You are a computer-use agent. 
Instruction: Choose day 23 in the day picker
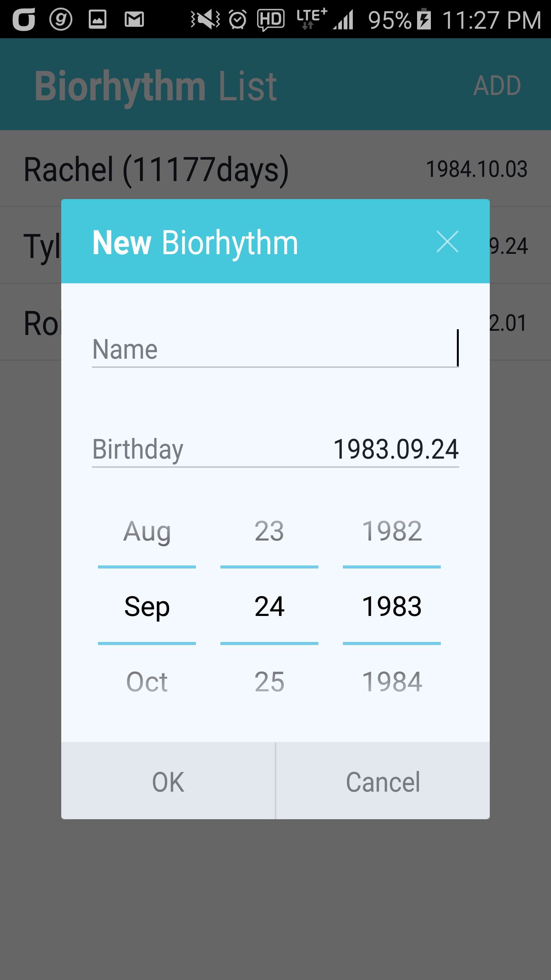(x=269, y=531)
